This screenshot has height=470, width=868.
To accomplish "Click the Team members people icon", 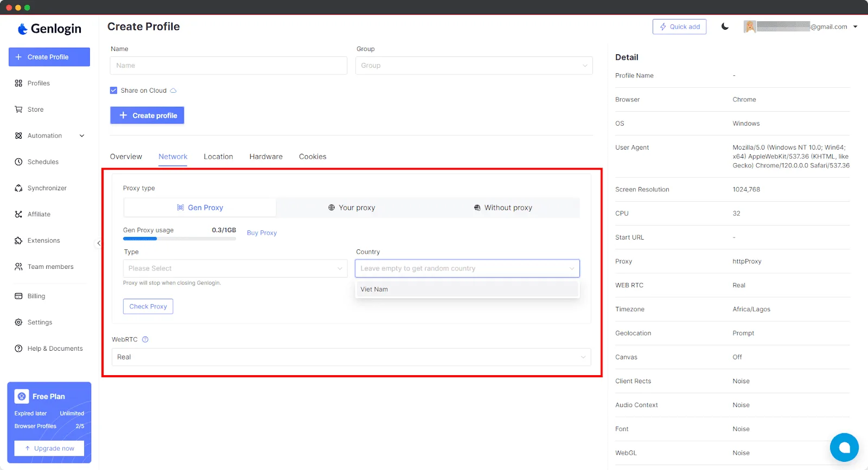I will click(18, 267).
